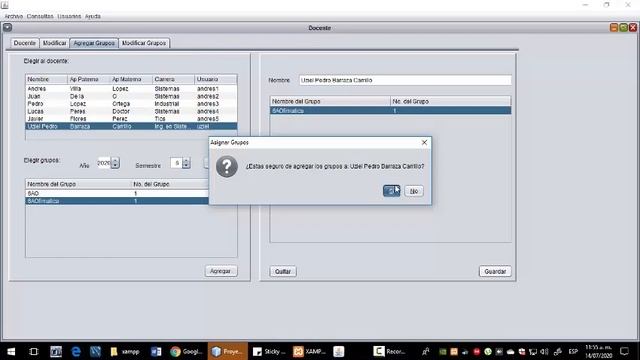Screen dimensions: 640x360
Task: Open the Windows notification center
Action: 624,351
